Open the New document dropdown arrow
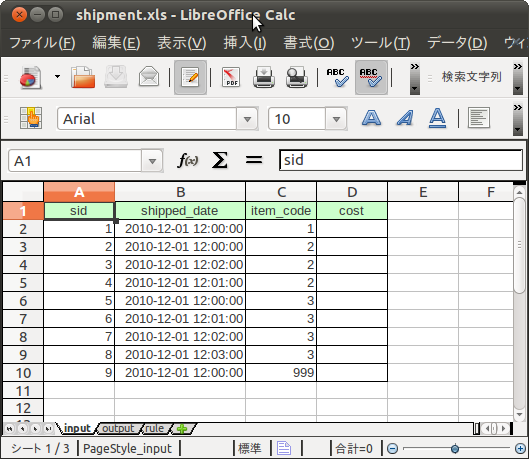The image size is (529, 459). click(x=57, y=77)
